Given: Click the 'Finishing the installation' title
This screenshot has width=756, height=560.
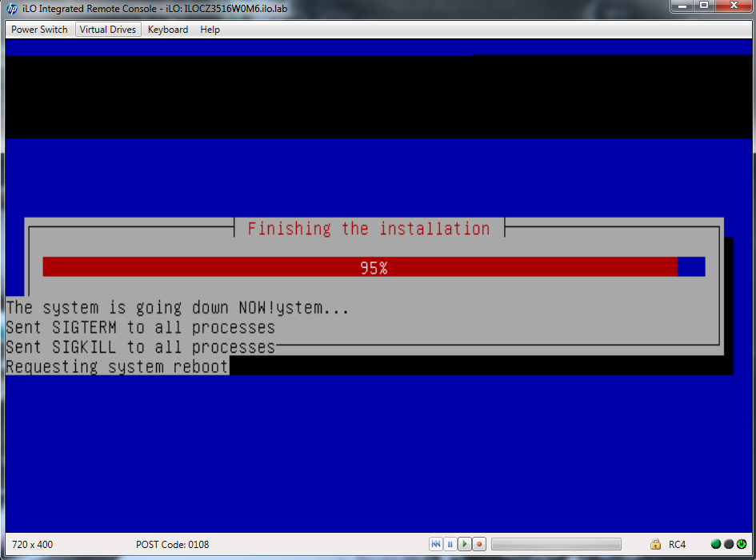Looking at the screenshot, I should pos(369,228).
